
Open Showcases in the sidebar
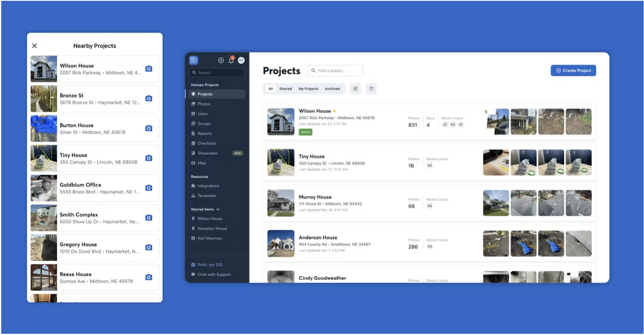click(207, 153)
